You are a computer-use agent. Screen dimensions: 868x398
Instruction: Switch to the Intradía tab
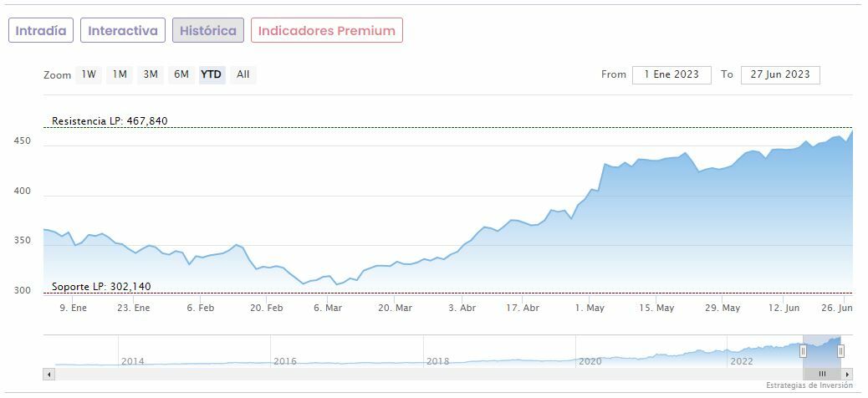[41, 30]
